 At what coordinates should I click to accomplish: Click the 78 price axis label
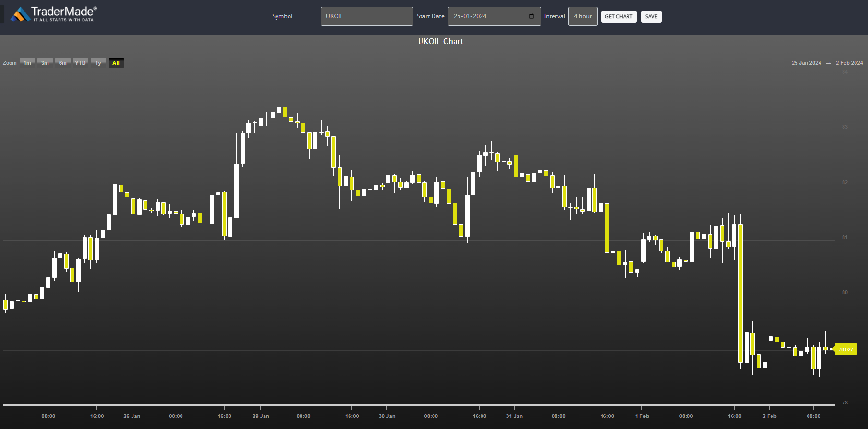(845, 403)
